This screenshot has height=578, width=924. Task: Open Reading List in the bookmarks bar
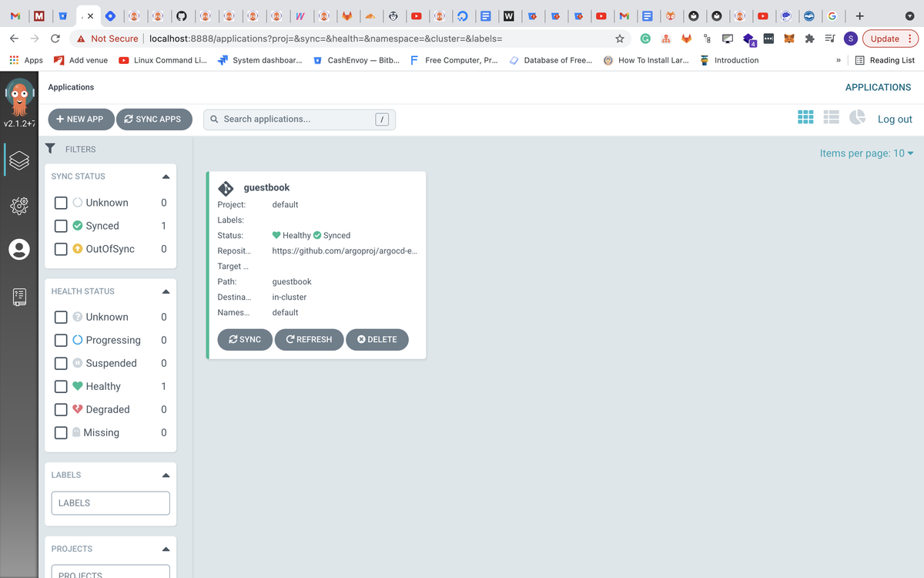pos(885,59)
